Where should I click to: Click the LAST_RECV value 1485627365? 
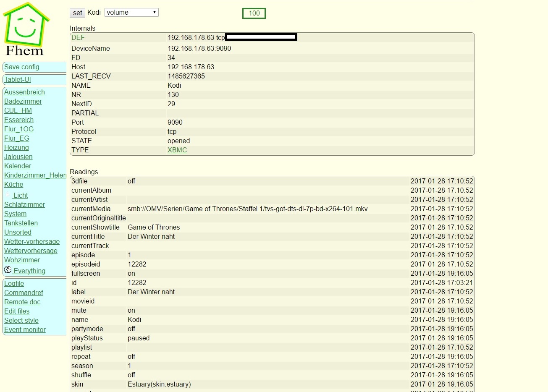186,76
